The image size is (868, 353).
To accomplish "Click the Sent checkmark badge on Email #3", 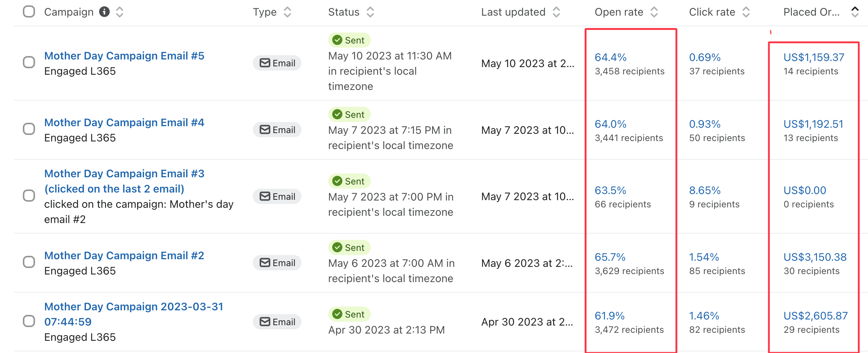I will point(337,181).
